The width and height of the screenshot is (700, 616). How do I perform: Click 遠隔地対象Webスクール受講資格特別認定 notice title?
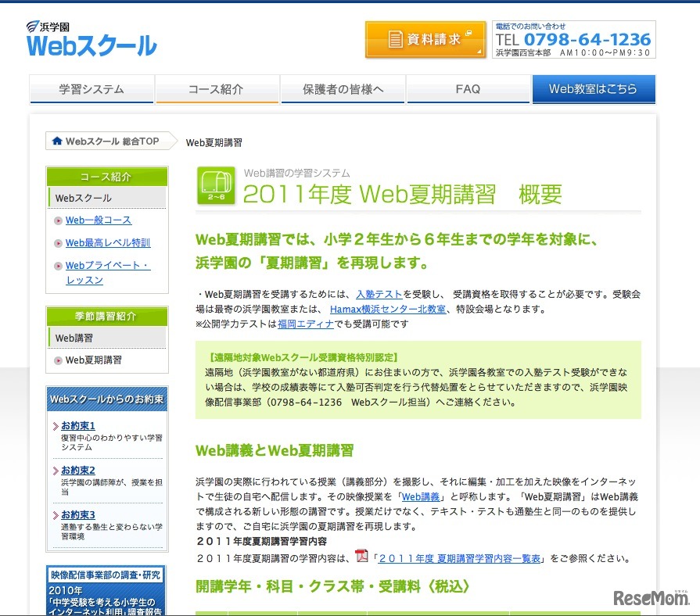[x=302, y=357]
